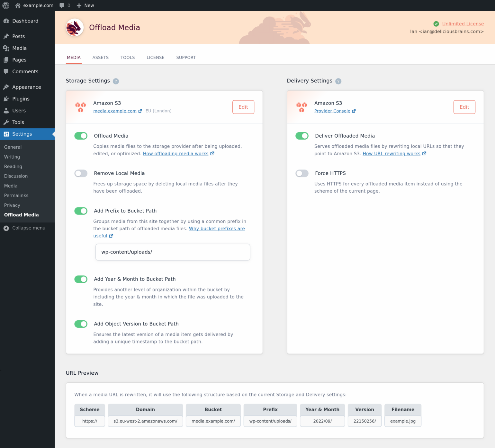495x448 pixels.
Task: Click the Comments sidebar bubble icon
Action: (6, 71)
